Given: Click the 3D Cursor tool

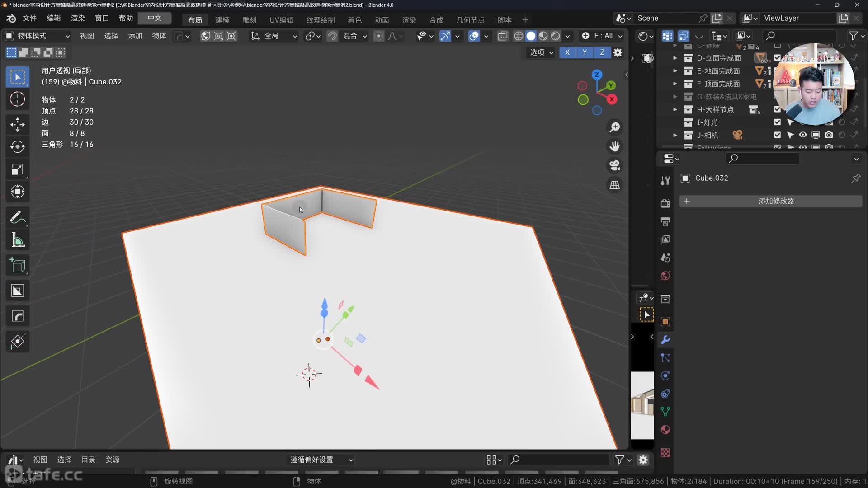Looking at the screenshot, I should pyautogui.click(x=17, y=99).
